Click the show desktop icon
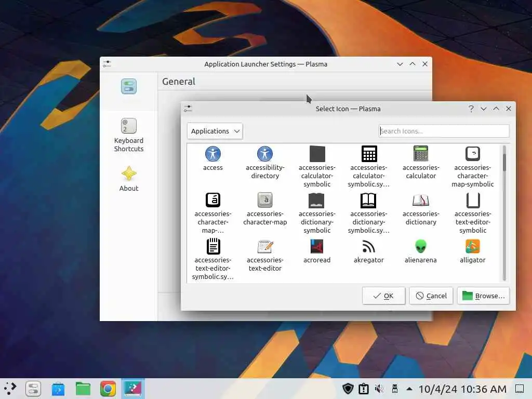 click(x=520, y=389)
